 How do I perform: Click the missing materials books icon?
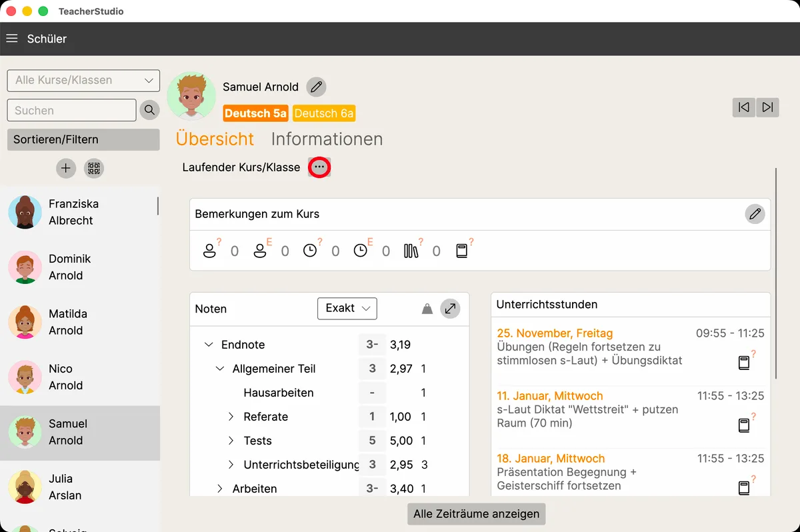click(x=413, y=250)
